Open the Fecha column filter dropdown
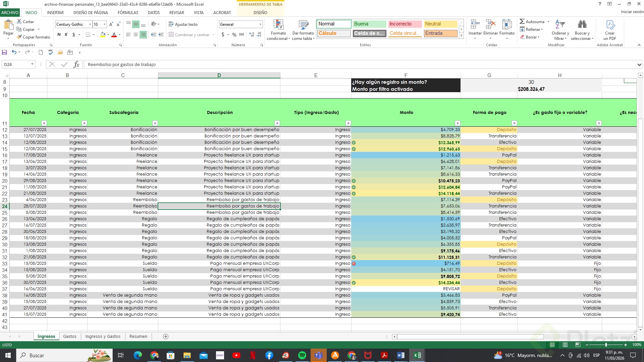 [x=44, y=123]
